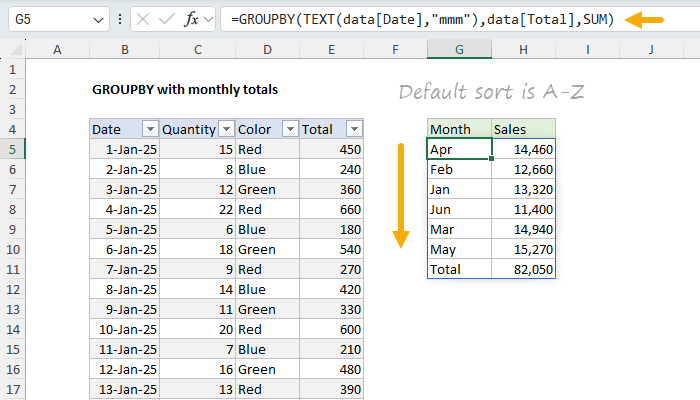
Task: Click the sales value 11,400
Action: 523,209
